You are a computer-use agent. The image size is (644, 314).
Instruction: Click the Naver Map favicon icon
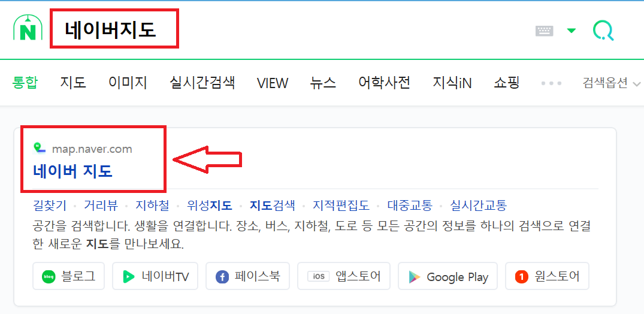pos(40,149)
